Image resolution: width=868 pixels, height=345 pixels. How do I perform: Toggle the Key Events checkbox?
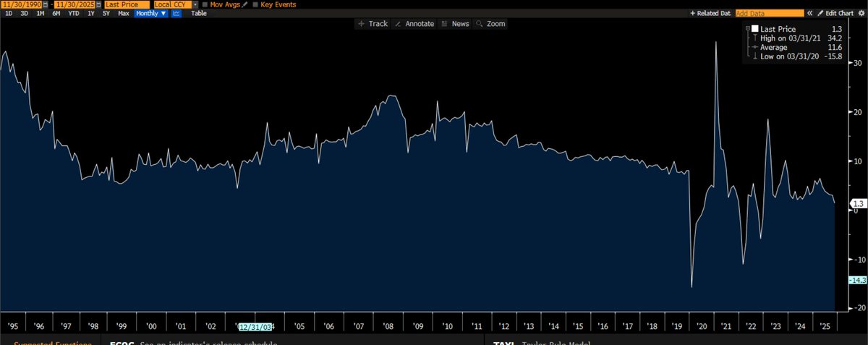[x=255, y=4]
